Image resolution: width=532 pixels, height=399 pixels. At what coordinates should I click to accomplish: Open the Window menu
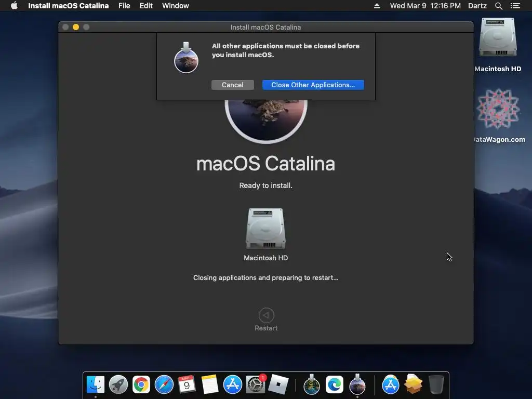click(176, 6)
